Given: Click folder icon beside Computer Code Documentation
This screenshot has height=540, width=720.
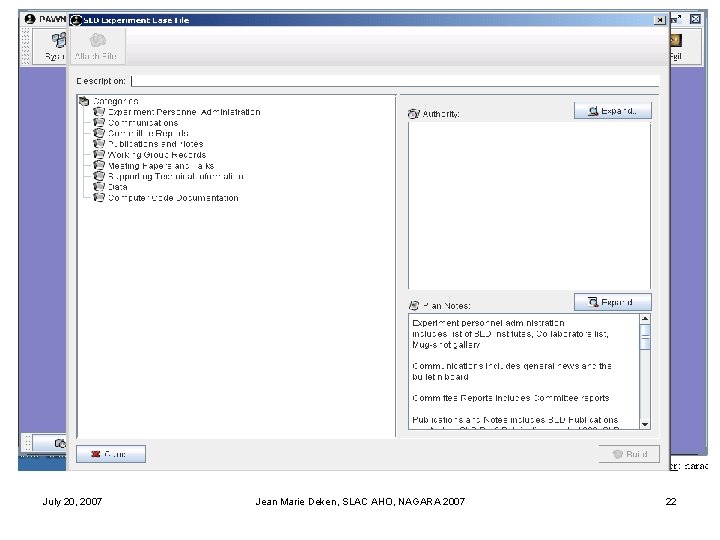Looking at the screenshot, I should tap(99, 197).
